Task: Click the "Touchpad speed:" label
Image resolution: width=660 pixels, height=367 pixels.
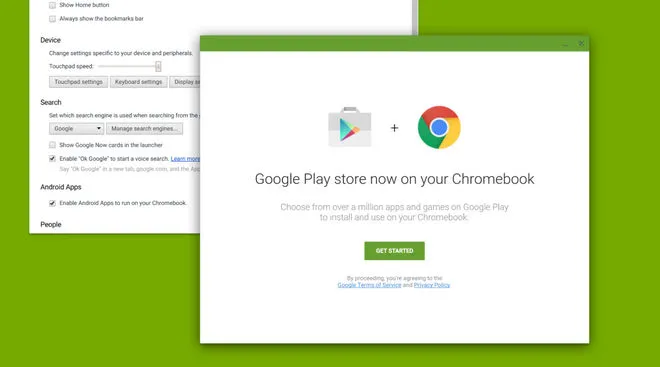Action: (x=71, y=66)
